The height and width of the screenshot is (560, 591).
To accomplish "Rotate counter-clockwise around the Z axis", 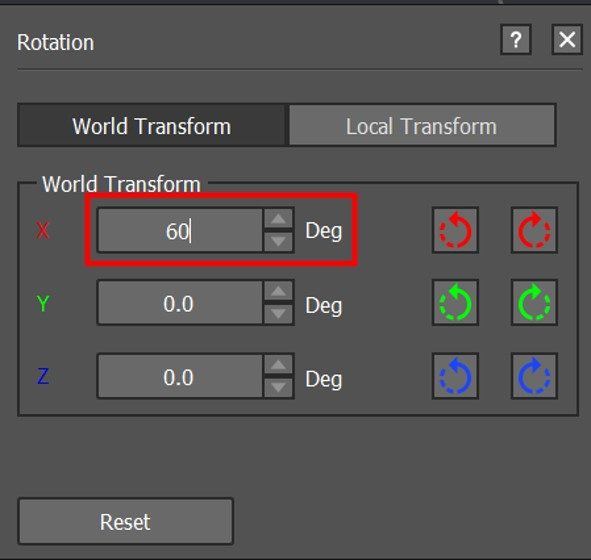I will [x=455, y=376].
